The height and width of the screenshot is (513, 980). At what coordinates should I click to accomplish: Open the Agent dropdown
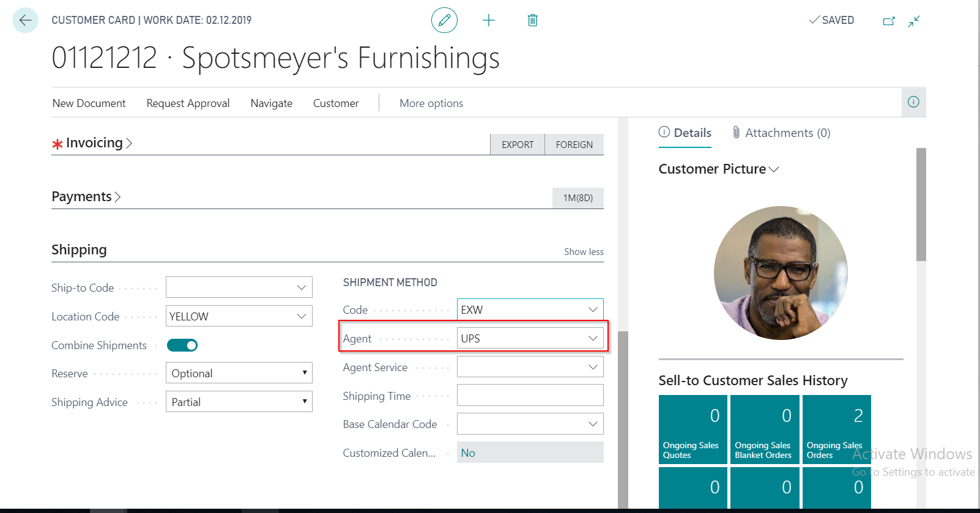point(592,338)
